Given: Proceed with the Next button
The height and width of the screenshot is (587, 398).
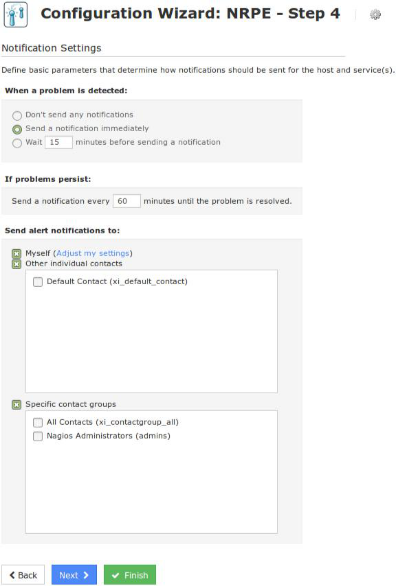Looking at the screenshot, I should (x=74, y=575).
